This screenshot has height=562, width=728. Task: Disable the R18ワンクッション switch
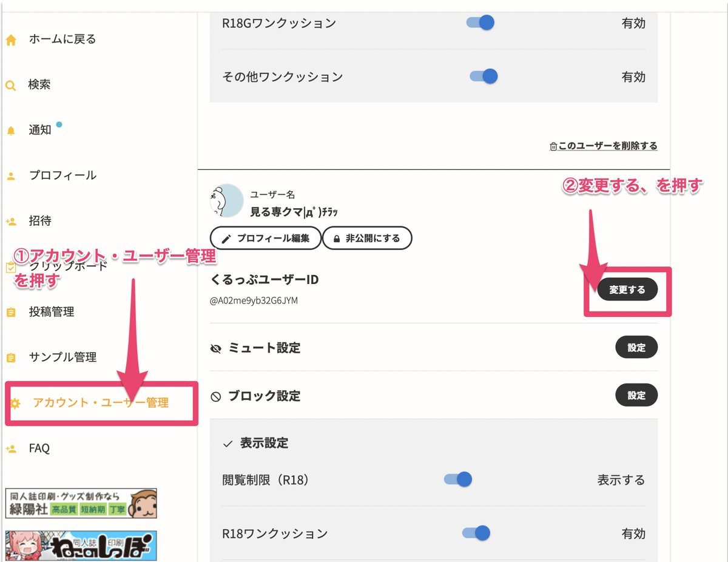[x=476, y=533]
